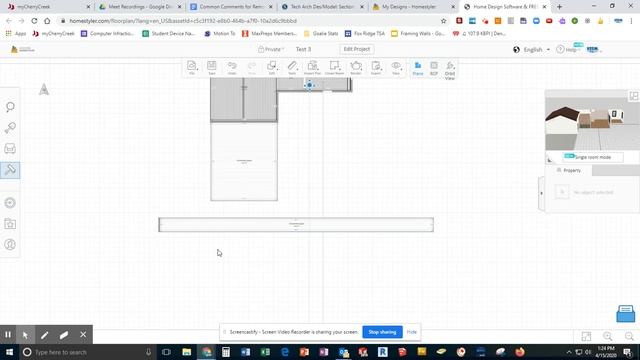640x360 pixels.
Task: Open the Motion To bookmark
Action: [220, 33]
